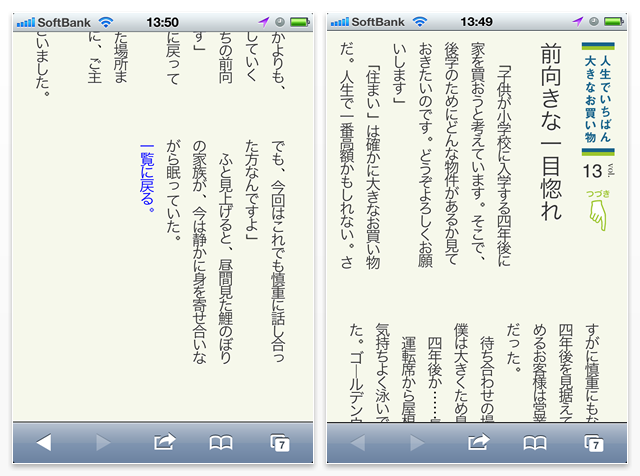Tap the SoftBank carrier label on the 13:50 screen
Image resolution: width=640 pixels, height=476 pixels.
[x=64, y=21]
